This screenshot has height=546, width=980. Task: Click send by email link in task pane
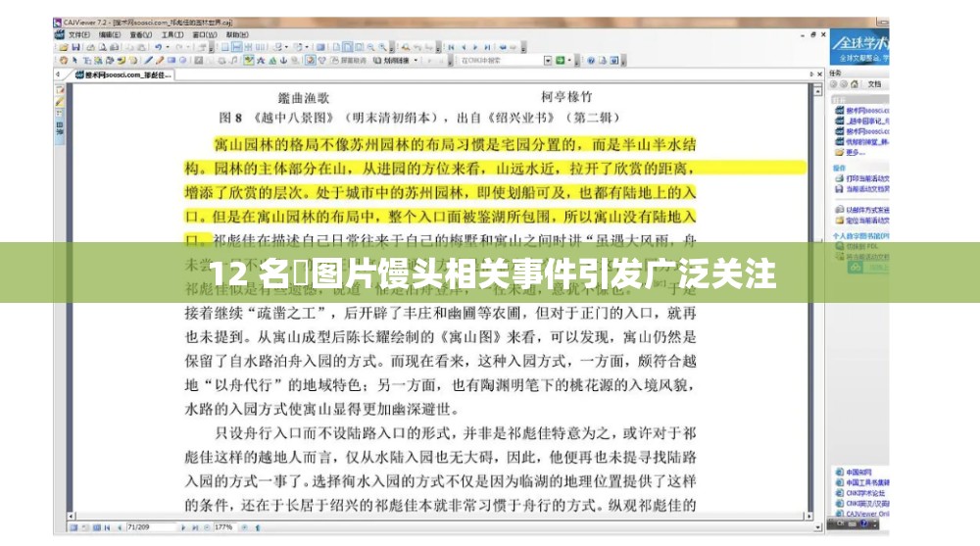tap(862, 210)
